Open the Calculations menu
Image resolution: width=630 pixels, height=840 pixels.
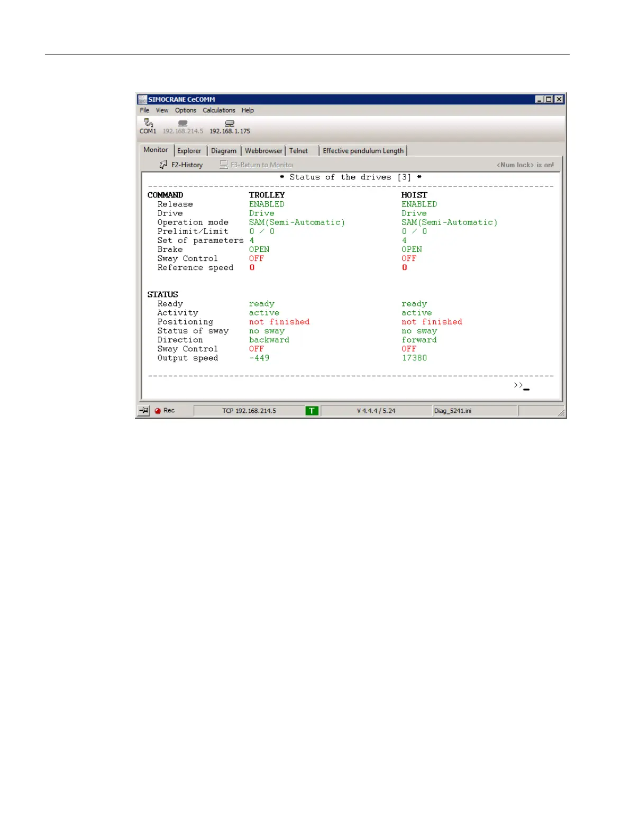(219, 111)
